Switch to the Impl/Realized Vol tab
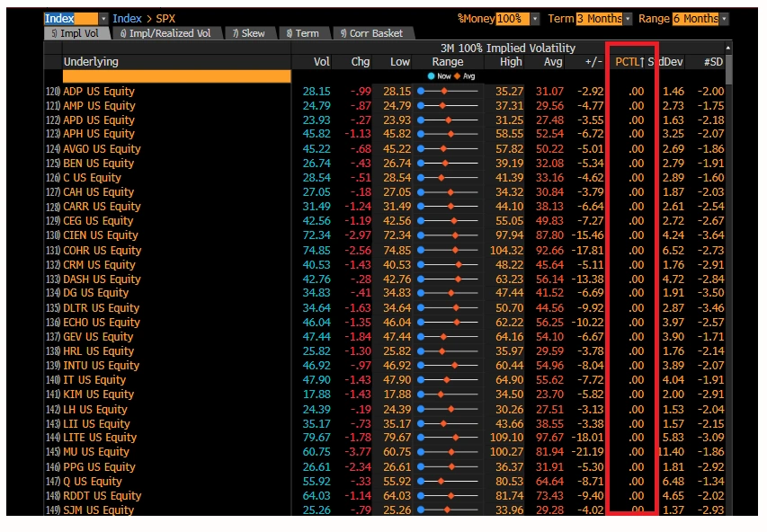 [165, 33]
